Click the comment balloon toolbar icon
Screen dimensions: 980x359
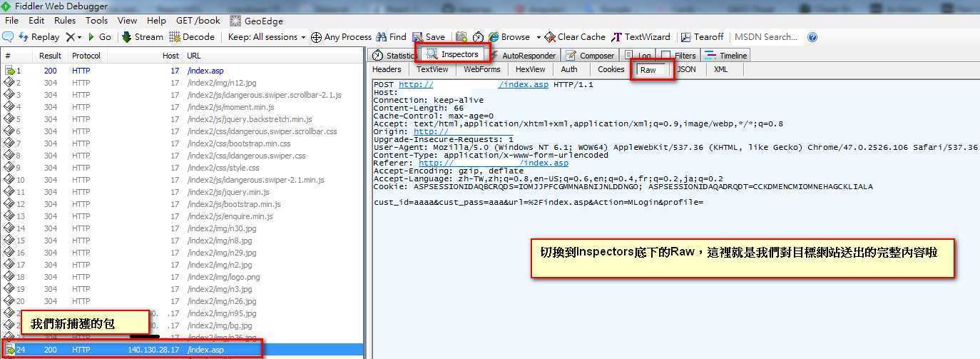click(x=8, y=37)
